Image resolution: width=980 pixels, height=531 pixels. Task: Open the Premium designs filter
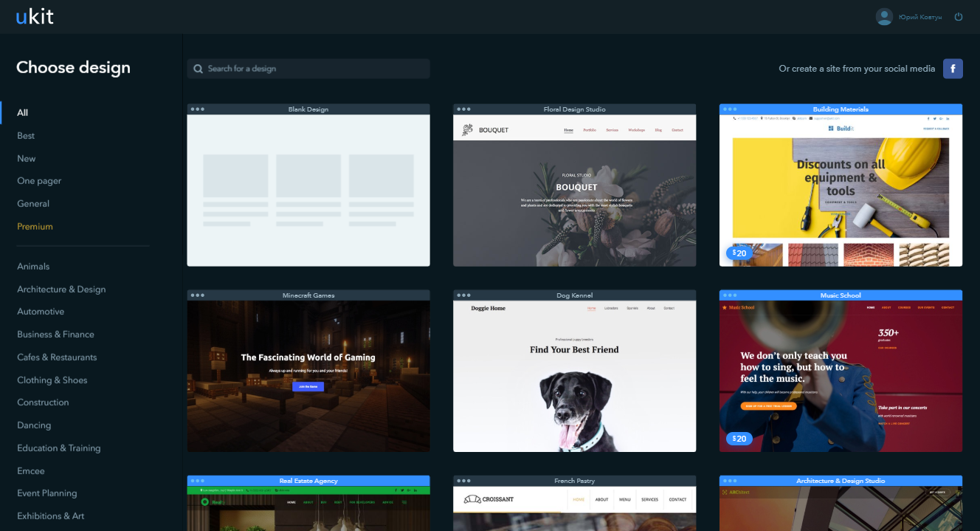coord(35,227)
